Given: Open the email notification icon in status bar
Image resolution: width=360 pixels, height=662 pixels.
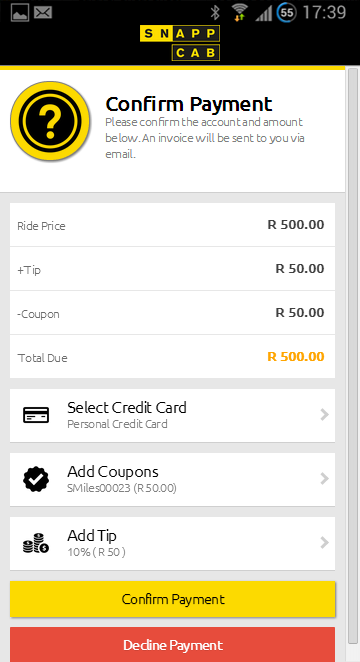Looking at the screenshot, I should coord(43,13).
